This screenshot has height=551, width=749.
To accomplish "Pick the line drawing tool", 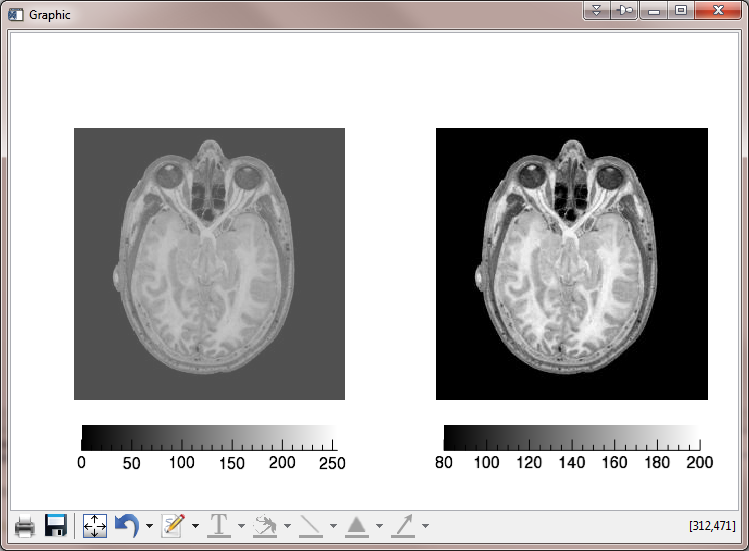I will [x=311, y=526].
